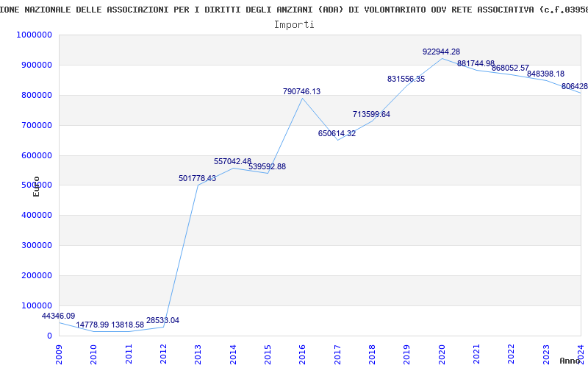Viewport: 588px width, 368px height.
Task: Select the 557042.48 data label
Action: tap(232, 161)
